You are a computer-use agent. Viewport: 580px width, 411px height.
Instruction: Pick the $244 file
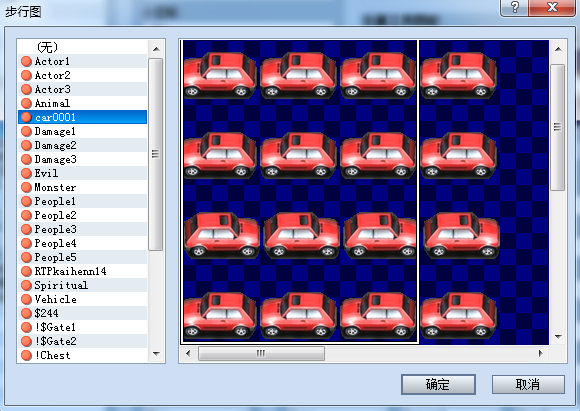82,313
